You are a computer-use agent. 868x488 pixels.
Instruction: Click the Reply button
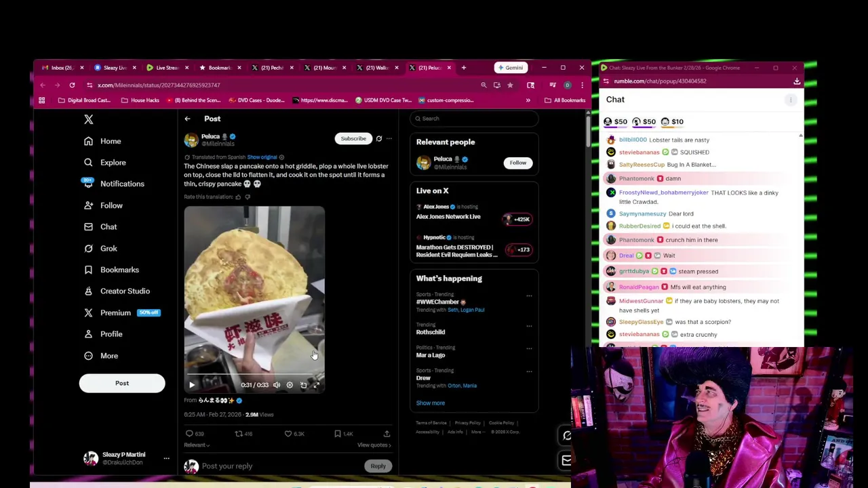pyautogui.click(x=378, y=466)
